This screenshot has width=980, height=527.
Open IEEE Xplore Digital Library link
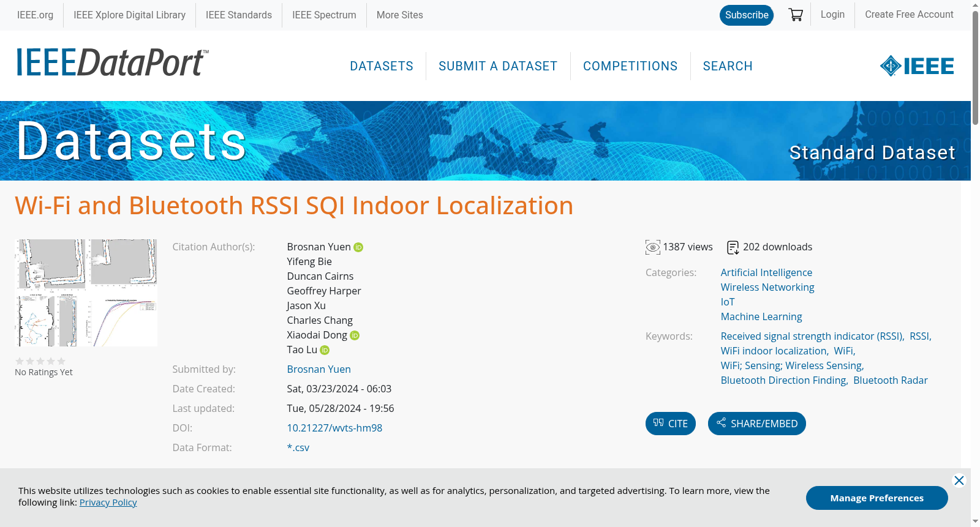[129, 15]
